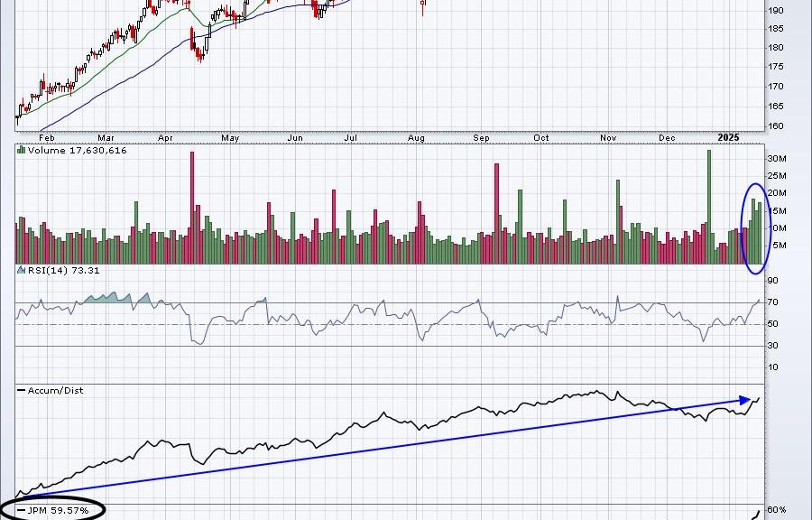Screen dimensions: 812x520
Task: Click the Nov label on the date axis
Action: [x=608, y=138]
